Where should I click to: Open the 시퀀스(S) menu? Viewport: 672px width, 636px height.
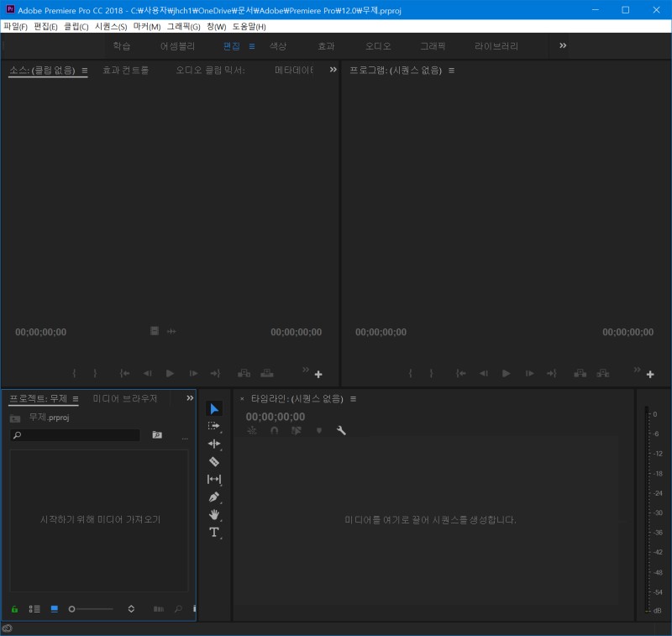tap(111, 27)
